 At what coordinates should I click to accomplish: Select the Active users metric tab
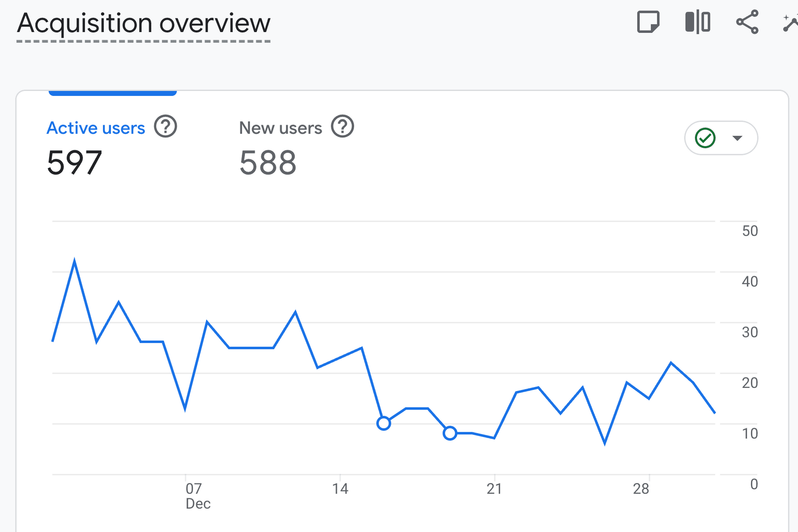pos(96,128)
